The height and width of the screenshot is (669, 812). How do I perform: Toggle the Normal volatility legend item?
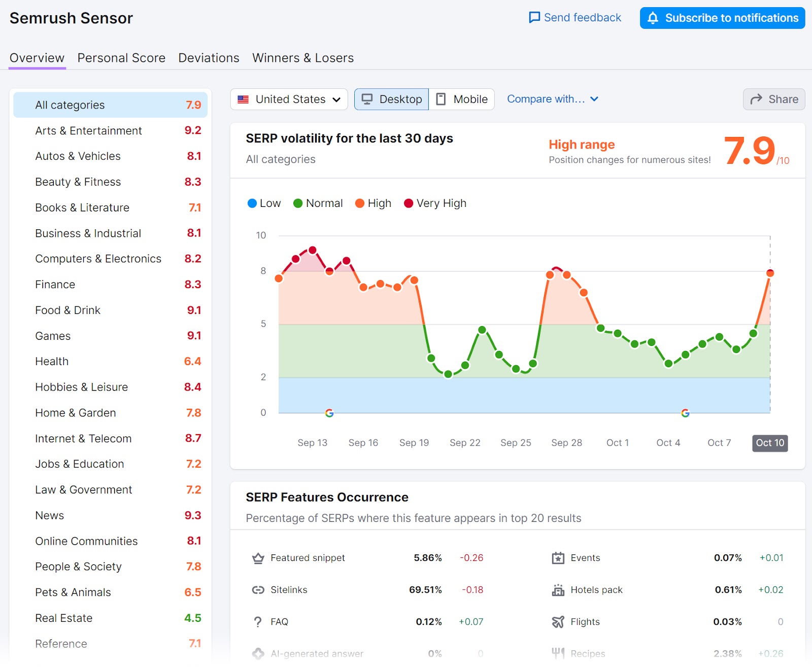click(x=318, y=203)
